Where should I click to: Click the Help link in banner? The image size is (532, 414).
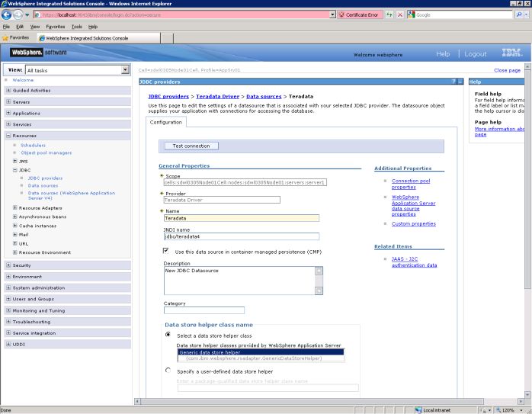click(443, 54)
